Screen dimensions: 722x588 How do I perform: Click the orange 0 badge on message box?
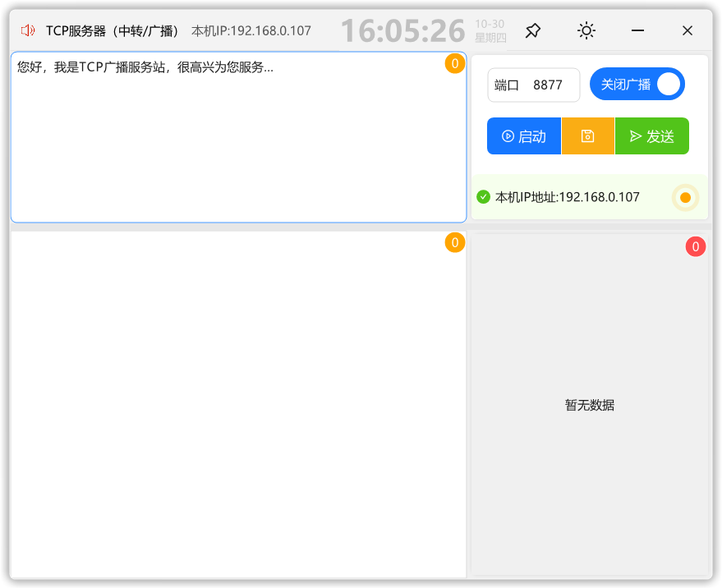coord(454,63)
